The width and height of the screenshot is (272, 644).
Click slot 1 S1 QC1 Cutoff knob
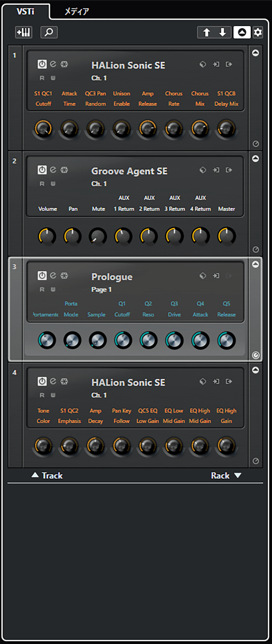click(44, 129)
